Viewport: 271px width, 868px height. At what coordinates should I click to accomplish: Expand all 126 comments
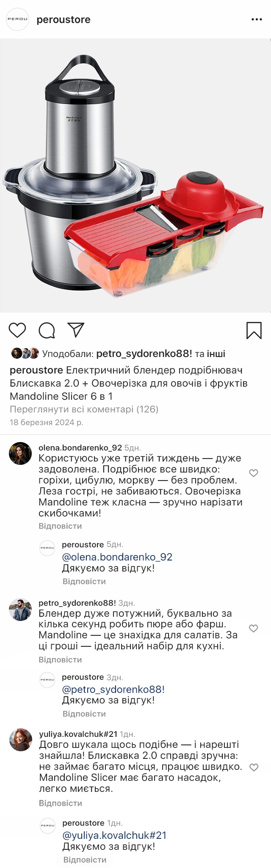point(84,409)
